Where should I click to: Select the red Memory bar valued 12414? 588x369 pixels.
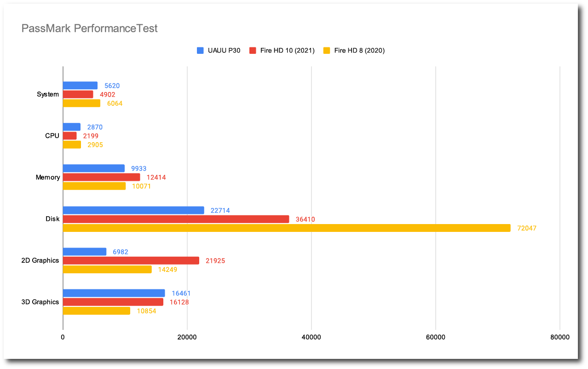click(x=101, y=177)
